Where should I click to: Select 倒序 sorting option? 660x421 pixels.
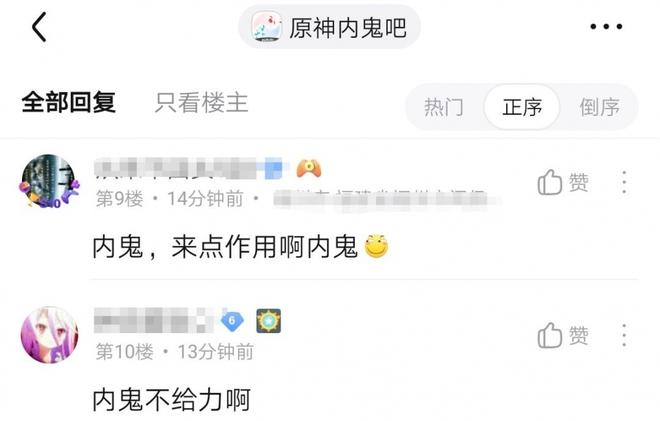[600, 107]
